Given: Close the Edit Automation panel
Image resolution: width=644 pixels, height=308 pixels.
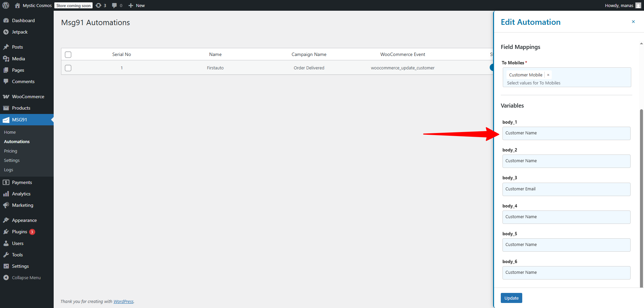Looking at the screenshot, I should [633, 21].
